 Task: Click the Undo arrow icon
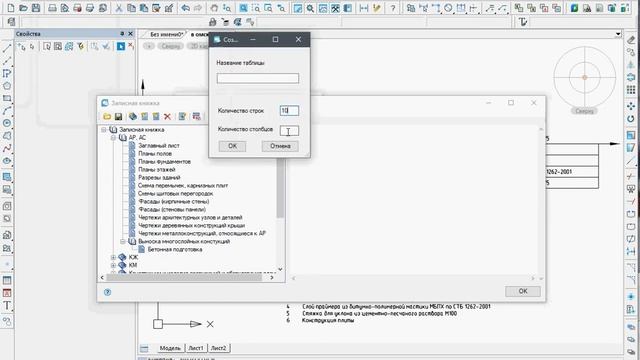click(x=185, y=8)
